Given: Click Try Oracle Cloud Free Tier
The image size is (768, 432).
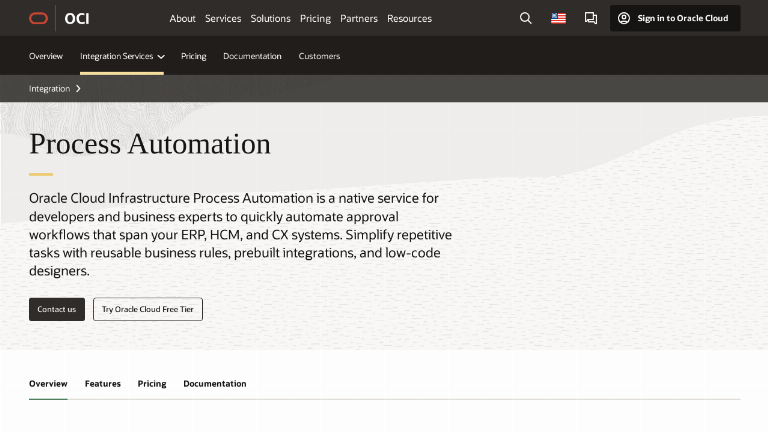Looking at the screenshot, I should 148,309.
